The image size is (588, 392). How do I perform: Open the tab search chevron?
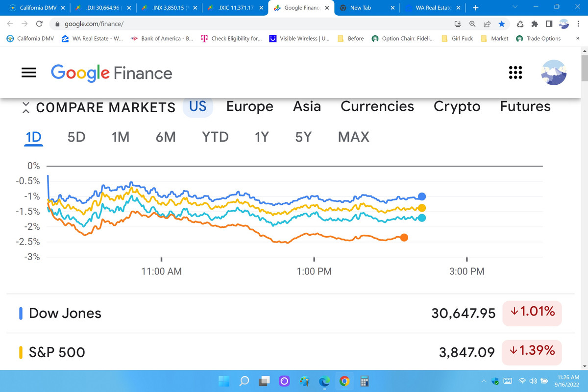(x=514, y=7)
